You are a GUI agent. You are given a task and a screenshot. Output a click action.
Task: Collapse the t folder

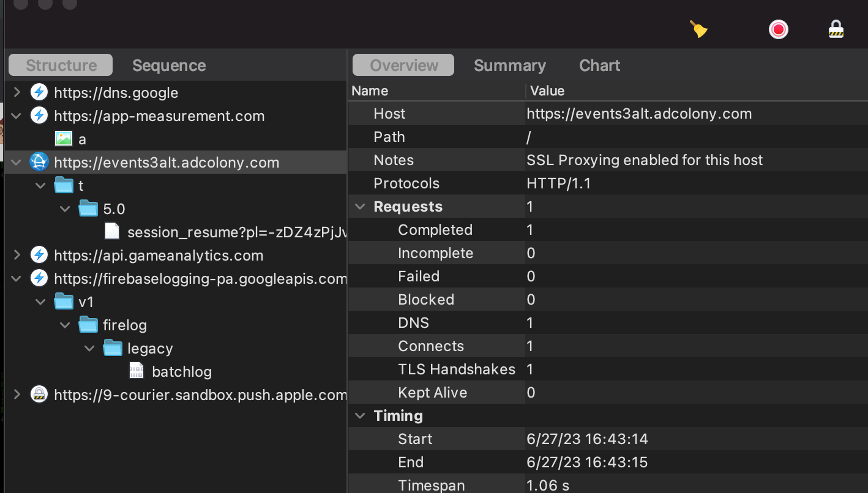pos(41,185)
